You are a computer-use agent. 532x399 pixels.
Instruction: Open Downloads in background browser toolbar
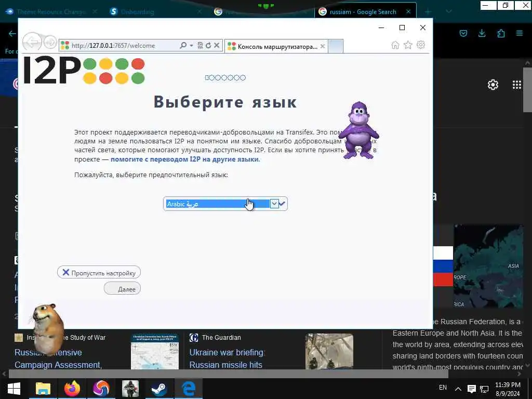pos(482,33)
